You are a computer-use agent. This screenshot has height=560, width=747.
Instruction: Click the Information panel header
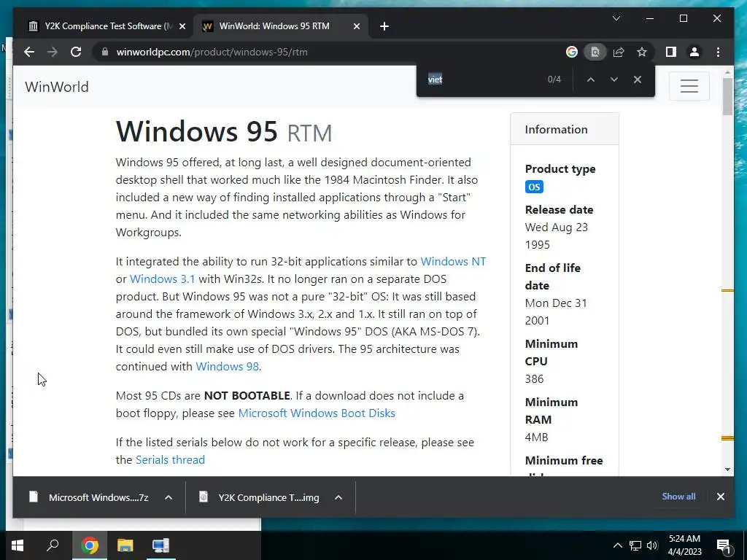pyautogui.click(x=565, y=129)
